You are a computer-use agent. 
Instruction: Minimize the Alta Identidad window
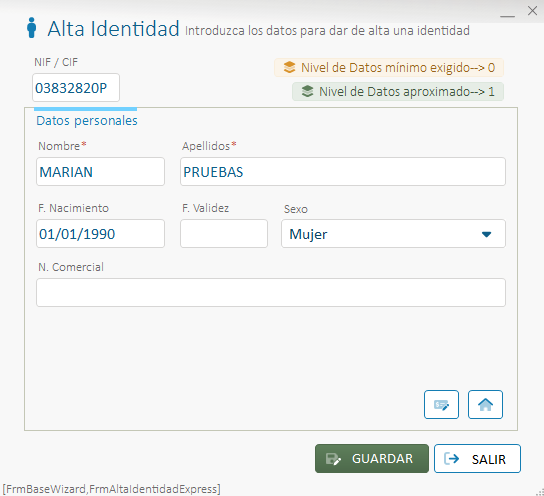(507, 14)
